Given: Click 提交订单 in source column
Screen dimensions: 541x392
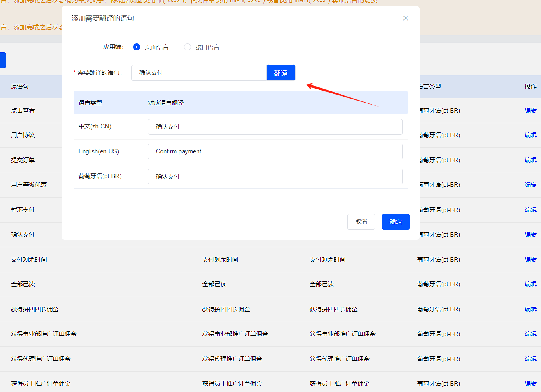Looking at the screenshot, I should [x=23, y=160].
